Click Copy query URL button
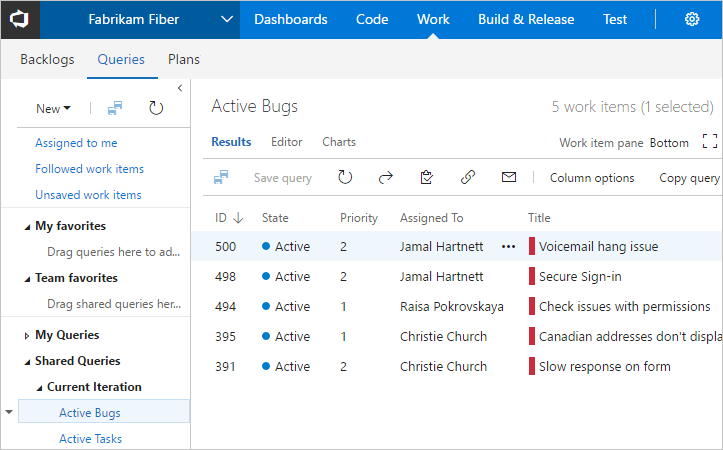 tap(689, 178)
